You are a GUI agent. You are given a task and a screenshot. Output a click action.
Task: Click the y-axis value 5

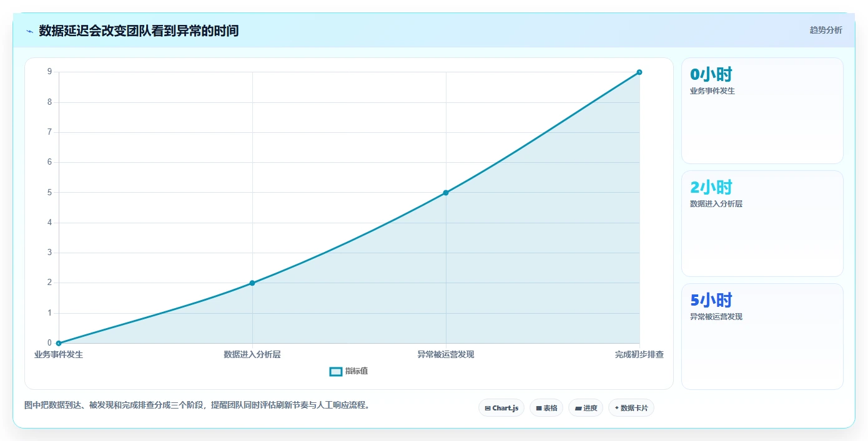click(x=49, y=193)
